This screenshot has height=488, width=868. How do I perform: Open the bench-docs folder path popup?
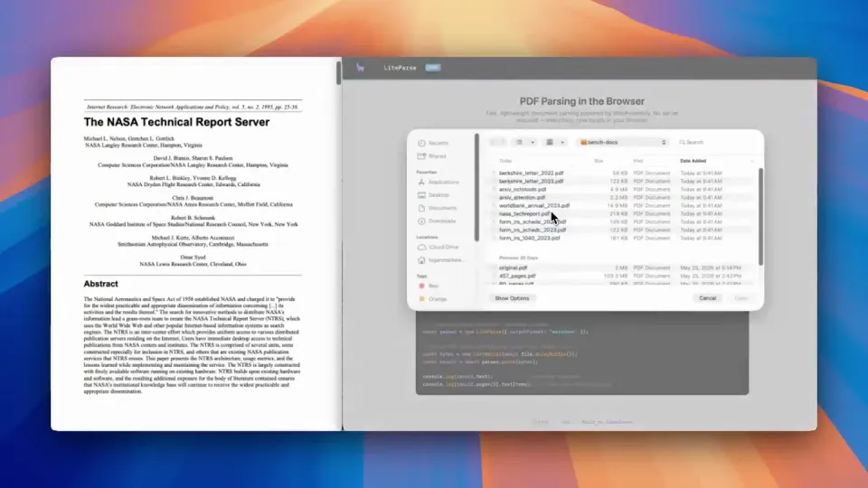[623, 142]
